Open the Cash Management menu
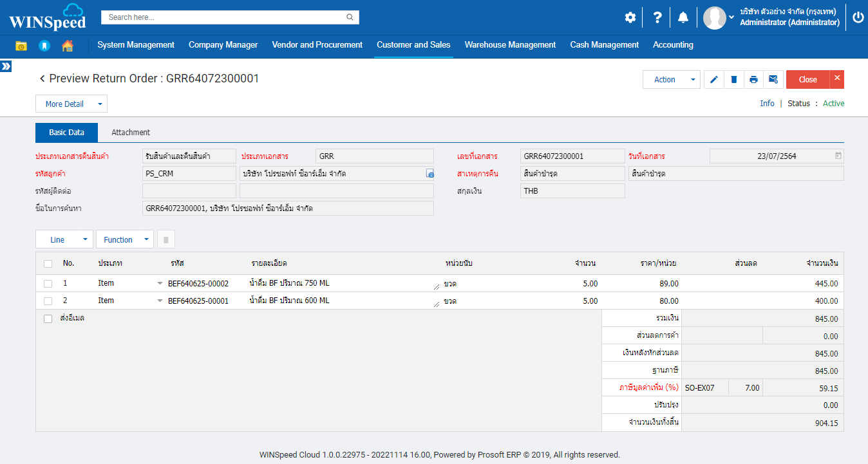 (x=605, y=45)
